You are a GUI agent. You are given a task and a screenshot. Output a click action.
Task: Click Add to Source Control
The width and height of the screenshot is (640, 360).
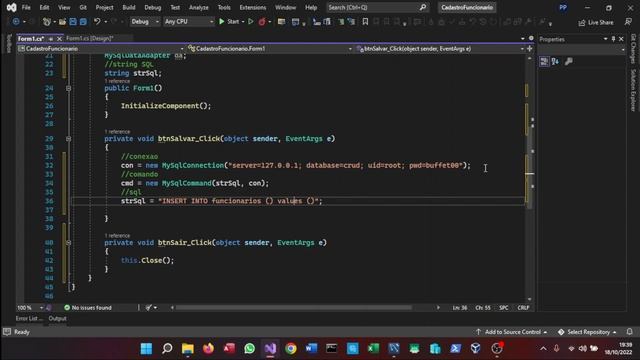[512, 332]
